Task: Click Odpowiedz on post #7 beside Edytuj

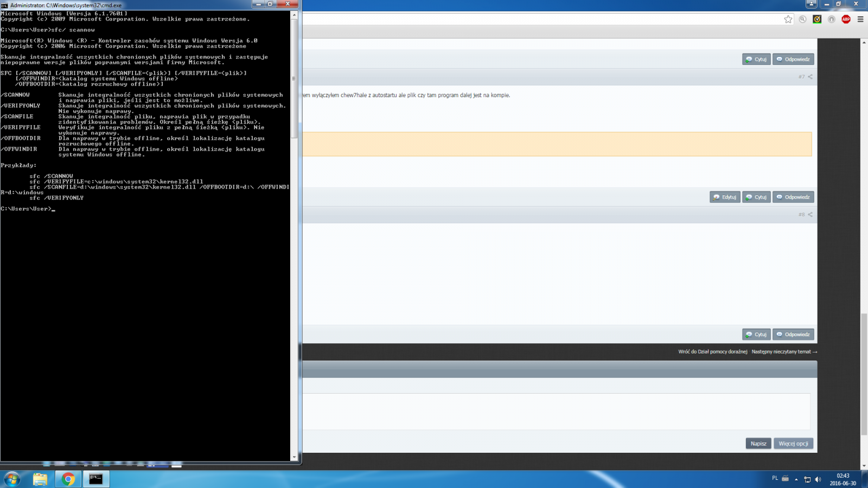Action: [x=793, y=197]
